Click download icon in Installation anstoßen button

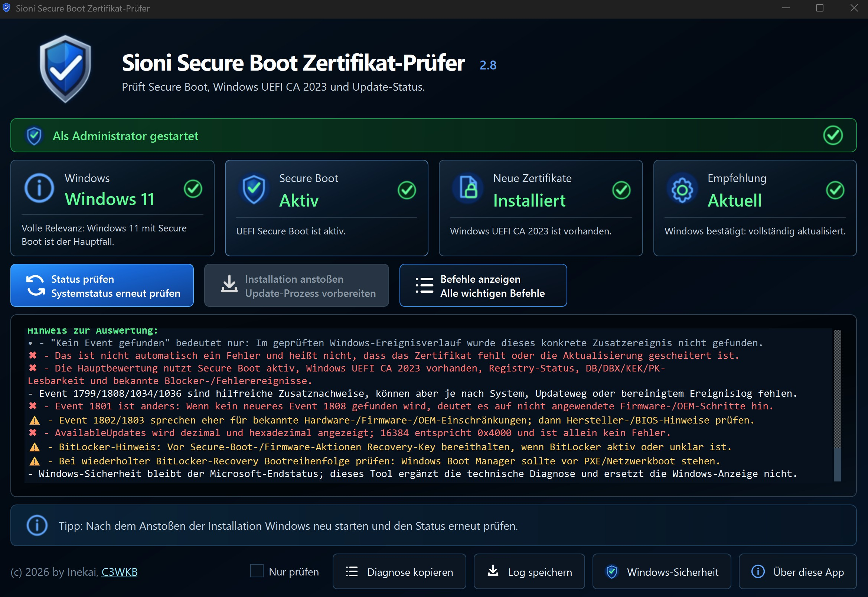pyautogui.click(x=229, y=284)
